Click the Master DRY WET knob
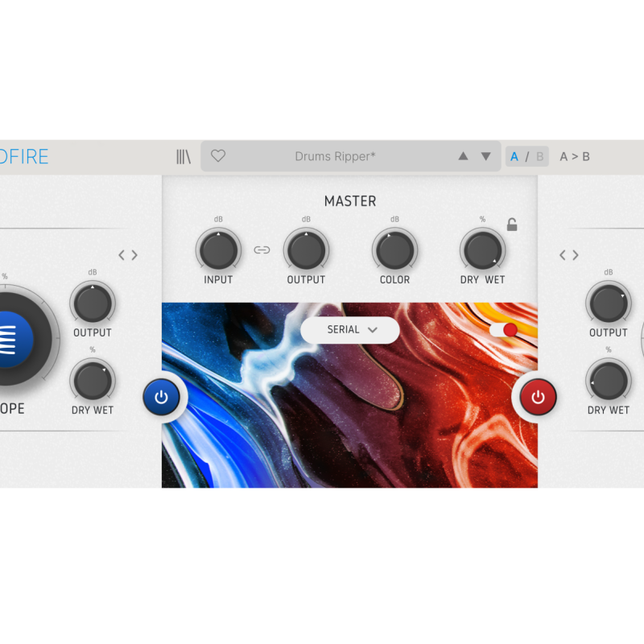This screenshot has width=644, height=644. pos(482,250)
